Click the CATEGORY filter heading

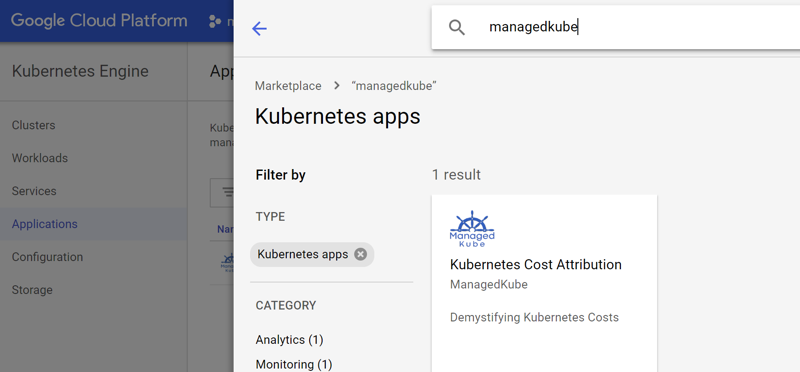click(x=286, y=306)
